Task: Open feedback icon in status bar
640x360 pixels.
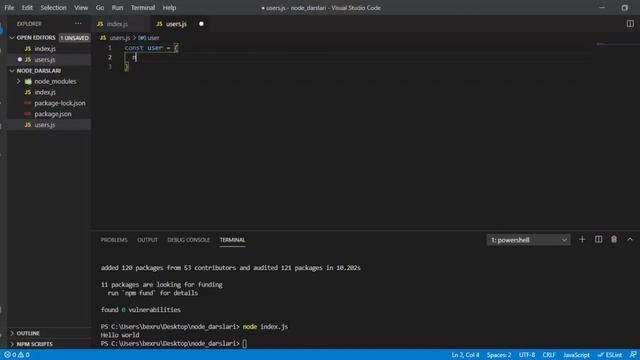Action: click(633, 355)
